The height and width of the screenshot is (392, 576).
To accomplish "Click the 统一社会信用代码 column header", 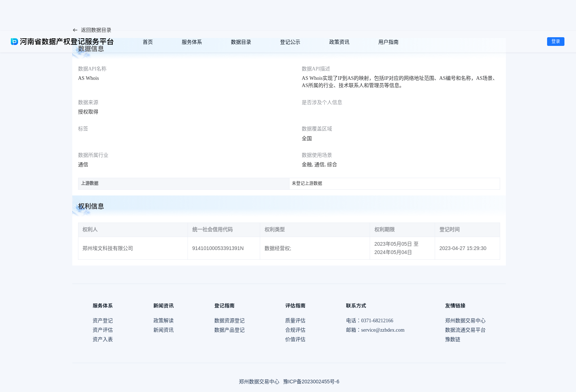I will coord(224,230).
